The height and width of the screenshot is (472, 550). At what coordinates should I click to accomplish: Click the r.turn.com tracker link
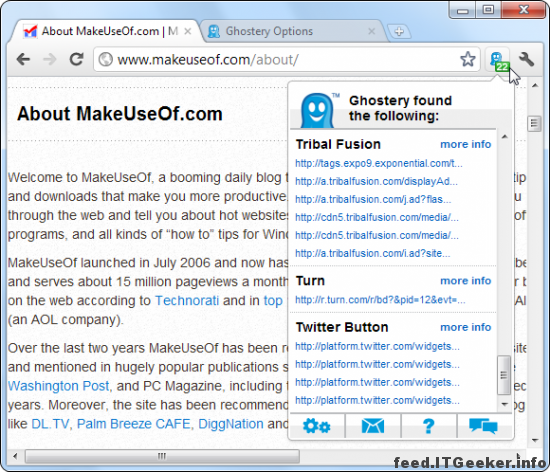[380, 300]
